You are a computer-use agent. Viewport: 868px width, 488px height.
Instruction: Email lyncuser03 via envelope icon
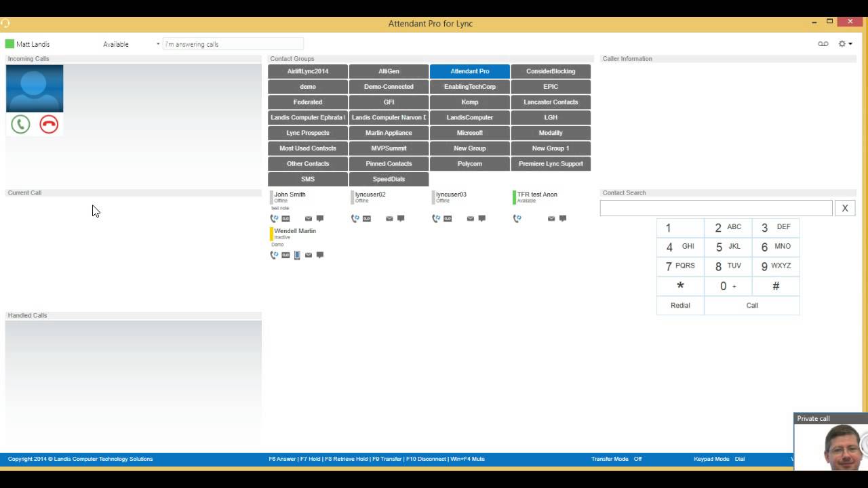click(x=470, y=218)
